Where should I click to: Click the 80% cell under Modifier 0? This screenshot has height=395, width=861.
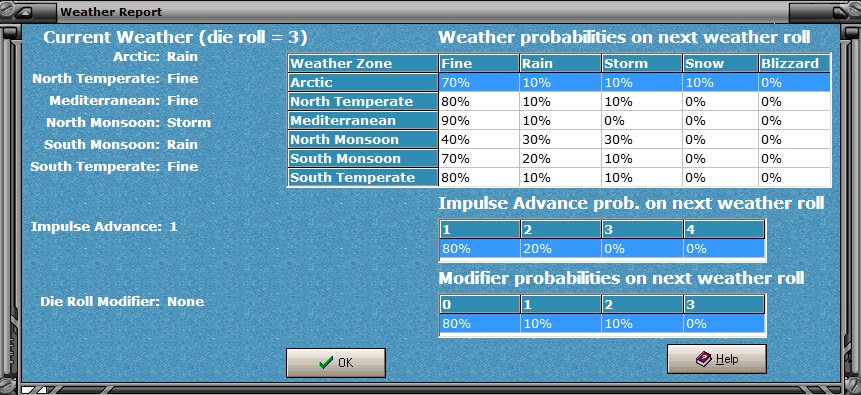click(479, 323)
